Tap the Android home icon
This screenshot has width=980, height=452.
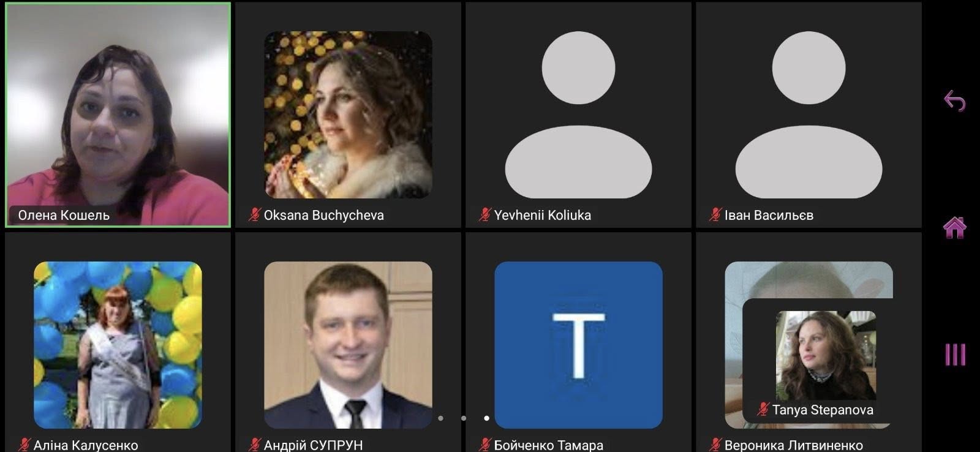[x=955, y=227]
